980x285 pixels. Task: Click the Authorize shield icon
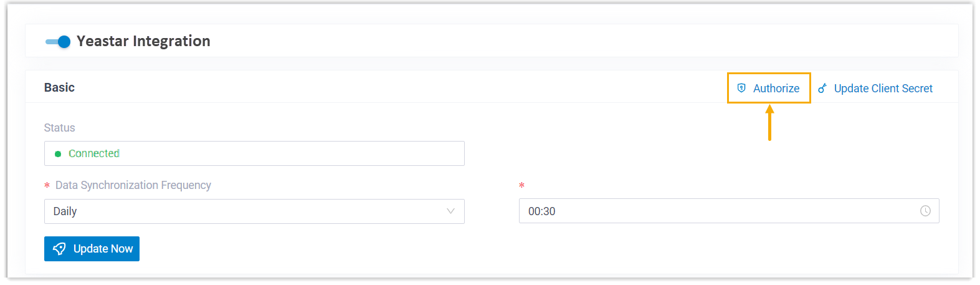(741, 88)
